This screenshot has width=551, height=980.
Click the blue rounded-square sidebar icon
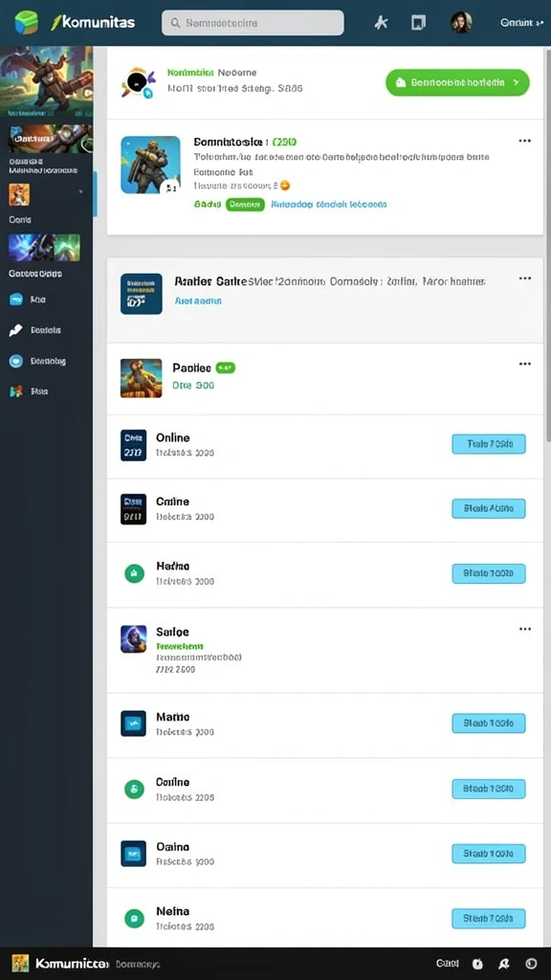pos(16,300)
